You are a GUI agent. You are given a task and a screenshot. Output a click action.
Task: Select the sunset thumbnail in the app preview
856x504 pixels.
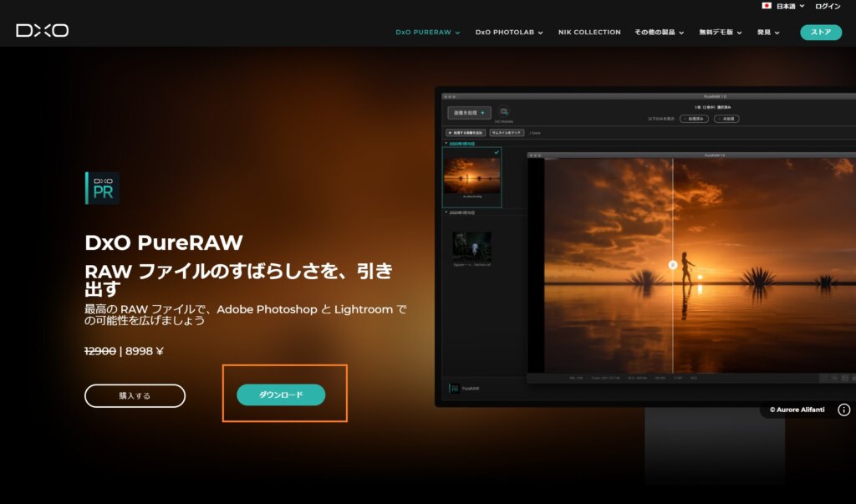[x=471, y=177]
